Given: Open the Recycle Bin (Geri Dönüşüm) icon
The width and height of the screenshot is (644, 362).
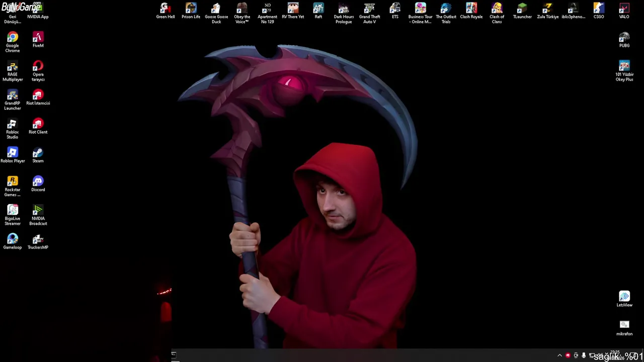Looking at the screenshot, I should [13, 14].
